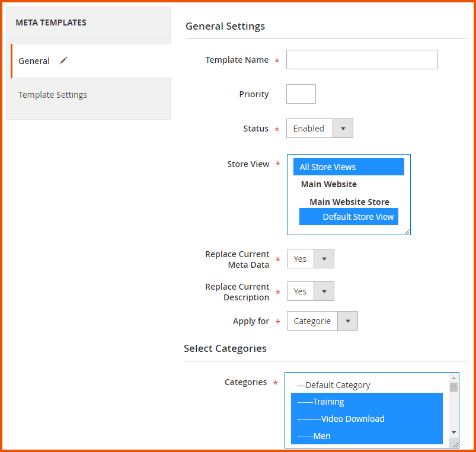Open the Replace Current Description dropdown
The image size is (476, 452).
pos(324,291)
